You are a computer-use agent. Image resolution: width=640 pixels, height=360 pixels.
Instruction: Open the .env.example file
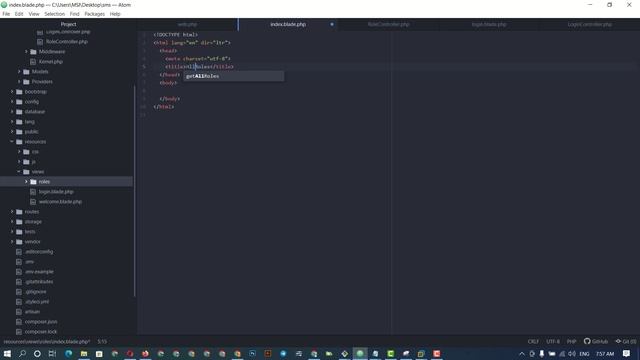click(39, 272)
